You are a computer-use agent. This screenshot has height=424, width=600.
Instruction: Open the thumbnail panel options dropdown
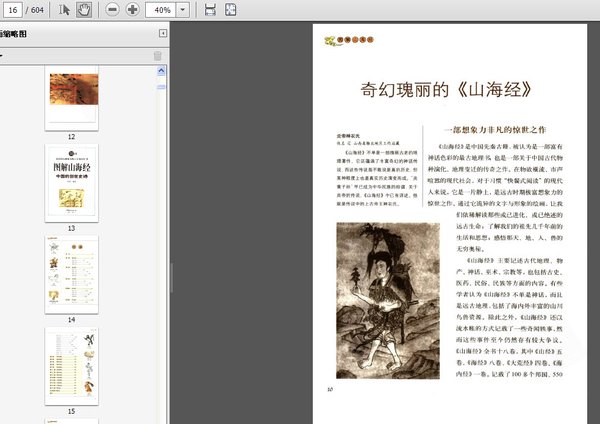[2, 55]
